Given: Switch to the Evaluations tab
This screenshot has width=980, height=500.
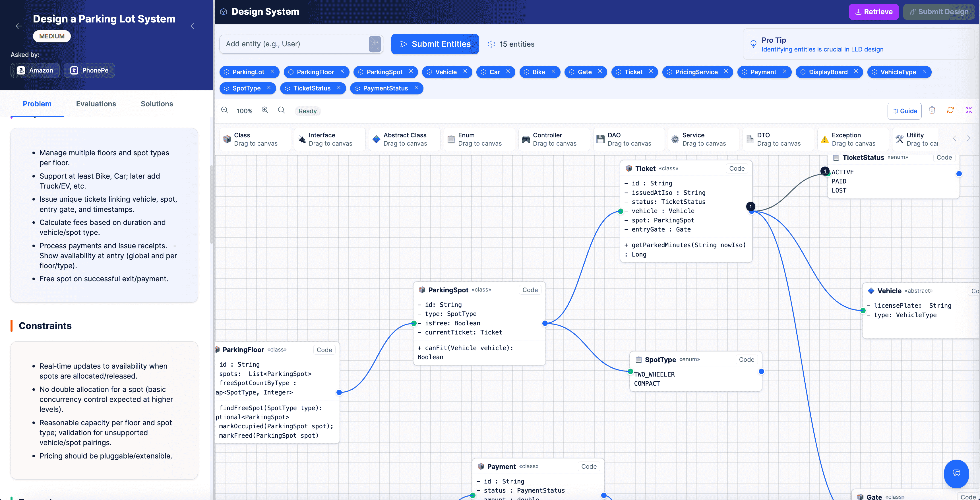Looking at the screenshot, I should point(96,104).
